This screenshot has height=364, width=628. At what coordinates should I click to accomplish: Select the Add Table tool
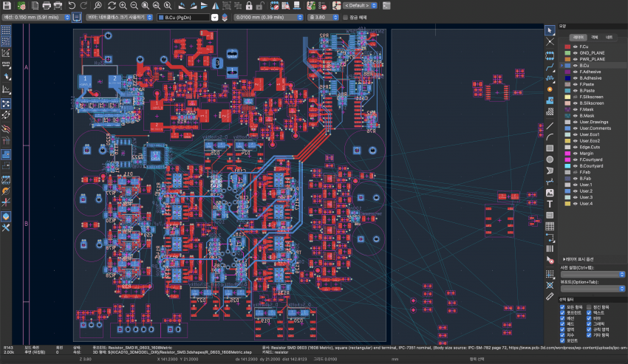[x=550, y=227]
